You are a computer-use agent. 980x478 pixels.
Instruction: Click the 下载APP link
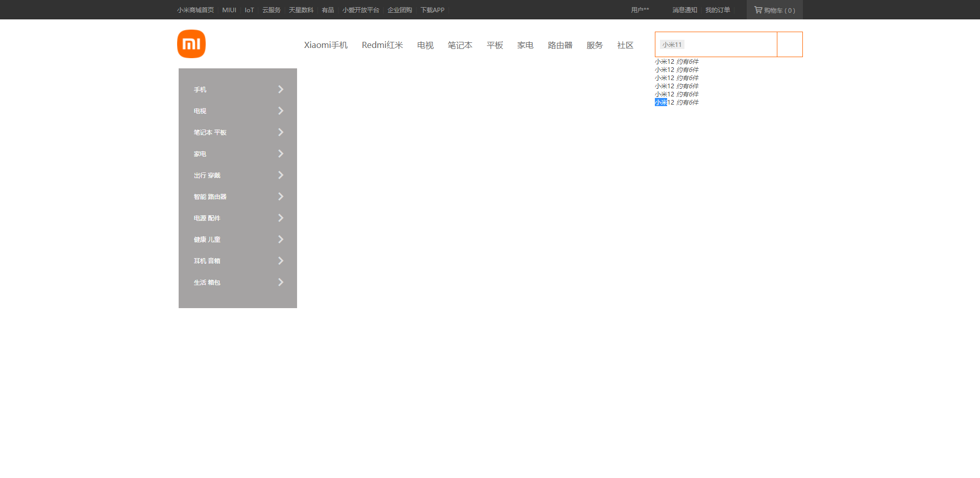tap(432, 10)
